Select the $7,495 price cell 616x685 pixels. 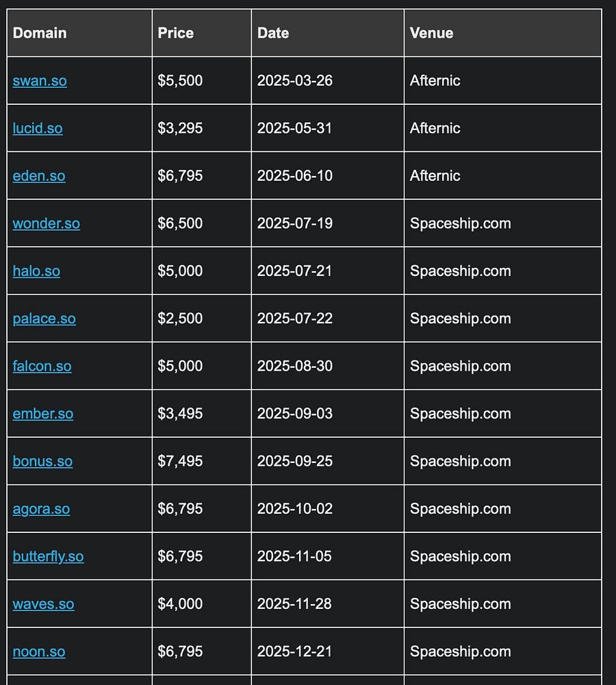pyautogui.click(x=202, y=461)
